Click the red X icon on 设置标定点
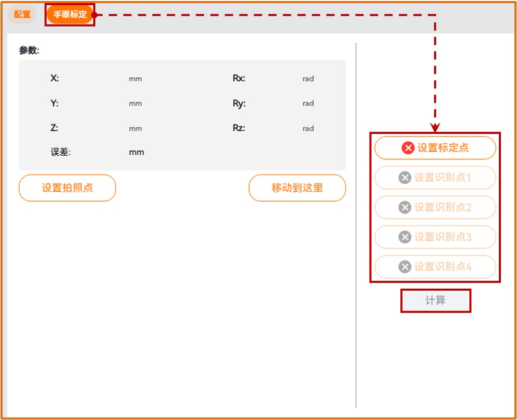This screenshot has width=517, height=420. coord(408,148)
